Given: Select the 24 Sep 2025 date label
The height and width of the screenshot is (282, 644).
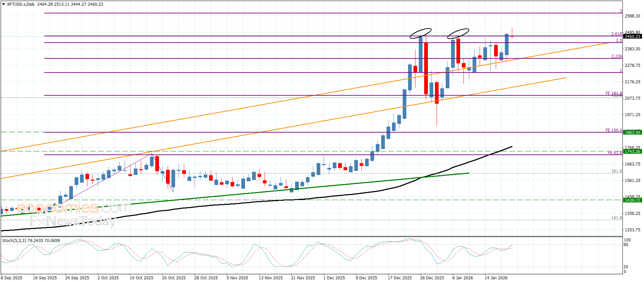Looking at the screenshot, I should coord(77,278).
